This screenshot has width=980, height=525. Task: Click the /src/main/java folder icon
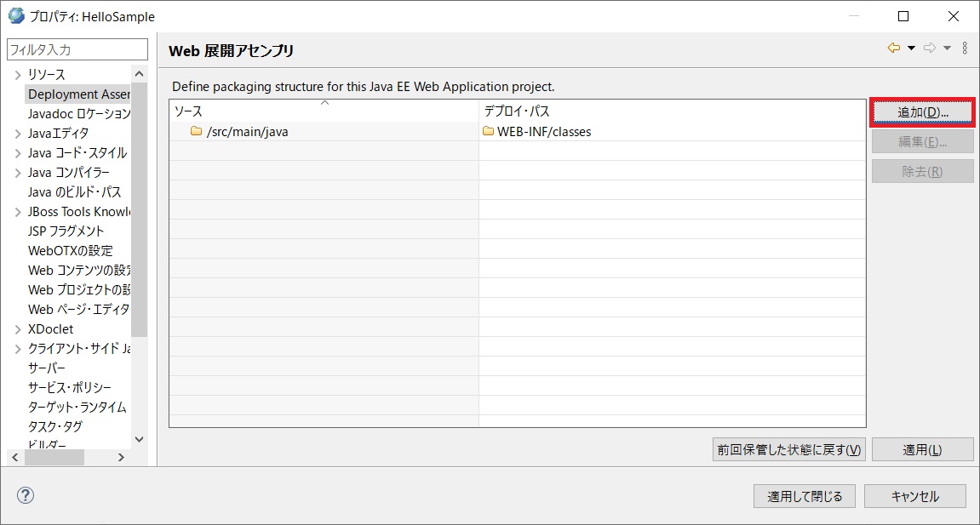(196, 132)
